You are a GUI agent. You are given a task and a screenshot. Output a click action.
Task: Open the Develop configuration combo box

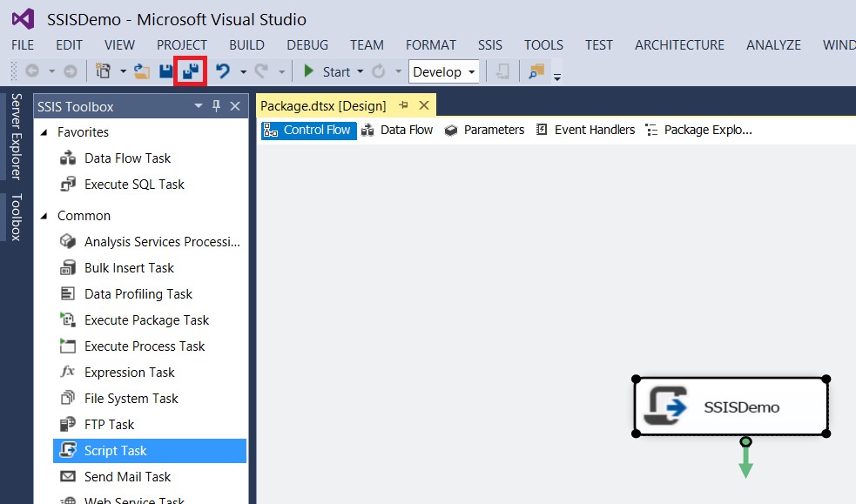[x=444, y=71]
